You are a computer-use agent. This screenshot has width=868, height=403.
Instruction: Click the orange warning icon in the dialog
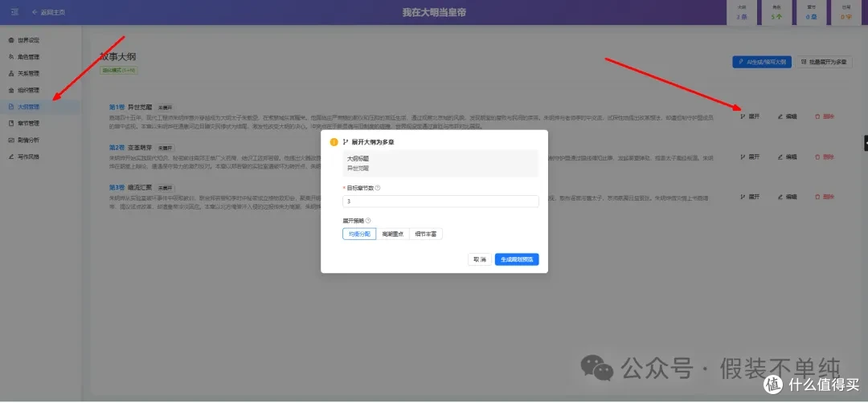coord(334,142)
